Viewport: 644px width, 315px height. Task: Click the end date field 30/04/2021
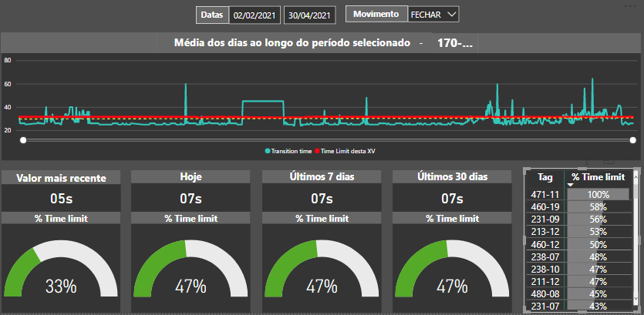click(x=309, y=15)
